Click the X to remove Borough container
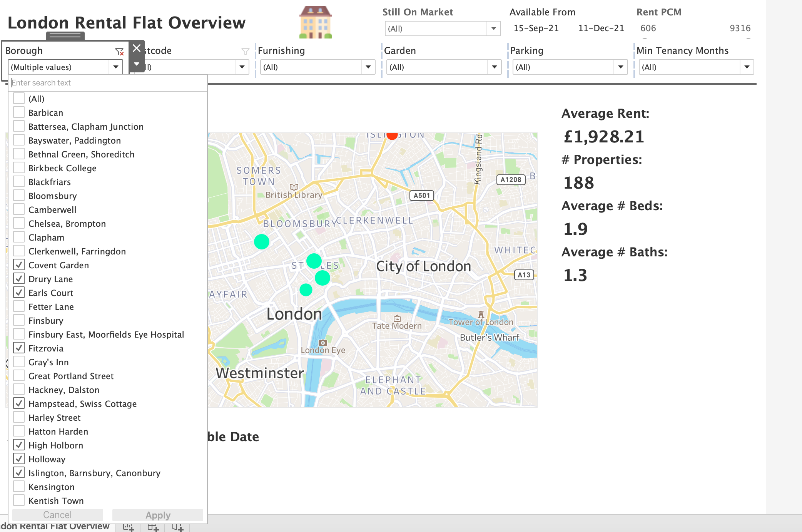This screenshot has height=532, width=802. pyautogui.click(x=137, y=48)
